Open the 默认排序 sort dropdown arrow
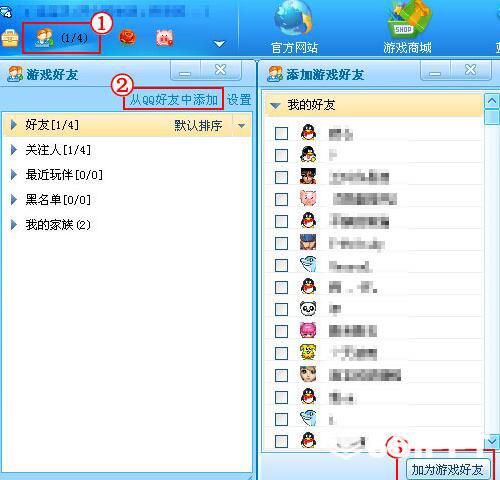 242,126
